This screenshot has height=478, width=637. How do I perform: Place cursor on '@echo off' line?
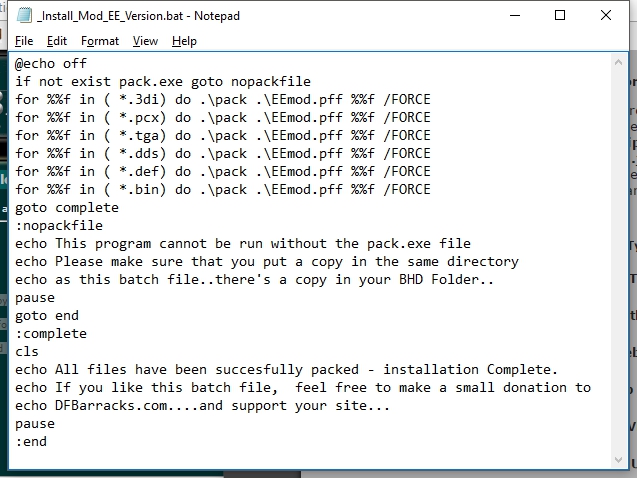tap(51, 64)
